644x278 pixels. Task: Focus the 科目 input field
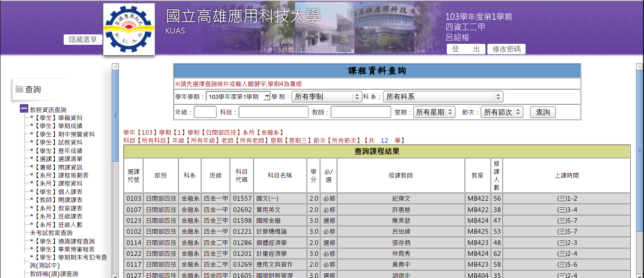(x=274, y=112)
